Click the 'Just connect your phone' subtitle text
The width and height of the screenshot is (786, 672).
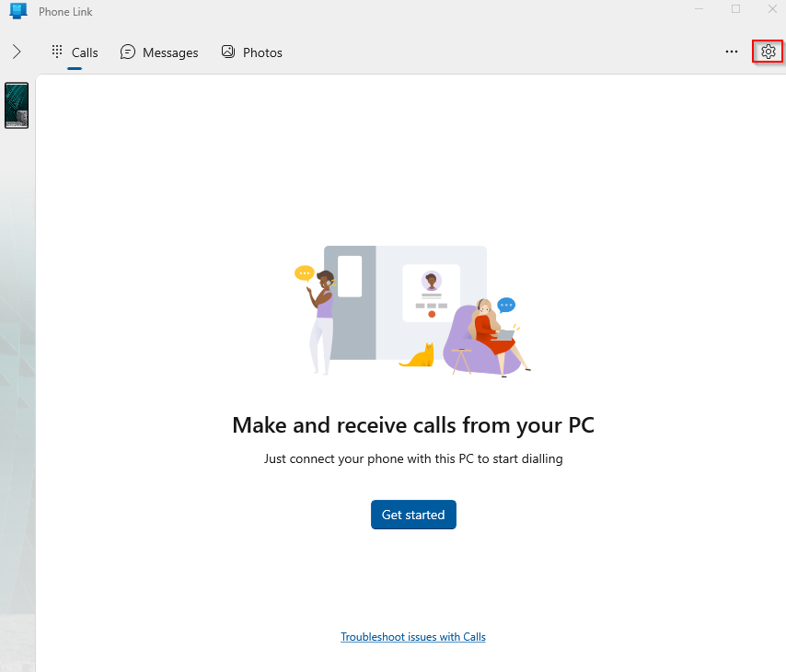tap(413, 458)
